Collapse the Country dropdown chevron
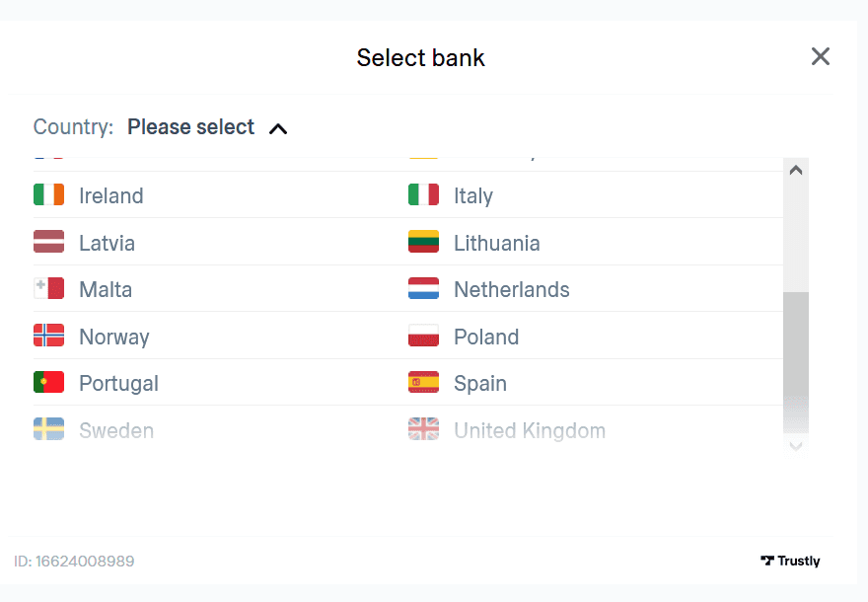 pos(278,128)
